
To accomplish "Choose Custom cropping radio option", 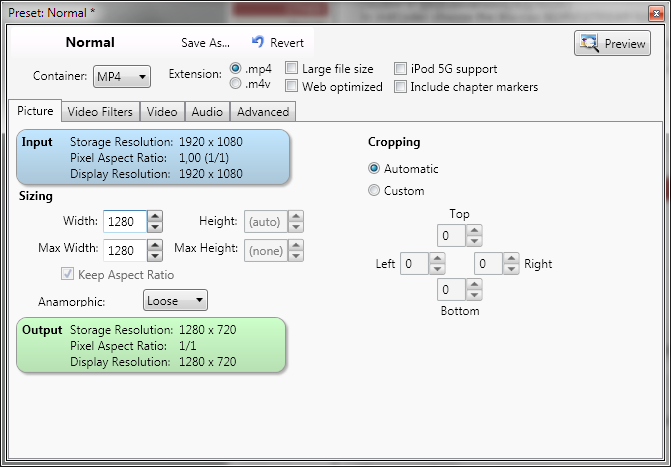I will [375, 191].
